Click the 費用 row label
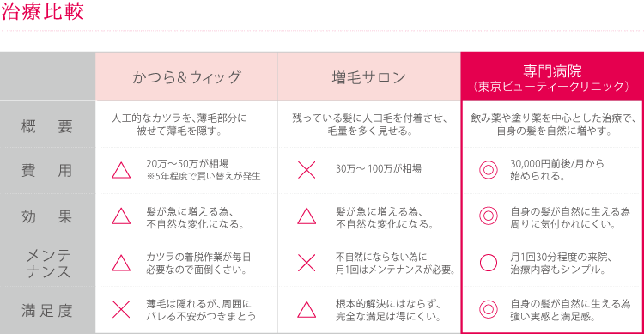The image size is (644, 334). (x=47, y=170)
